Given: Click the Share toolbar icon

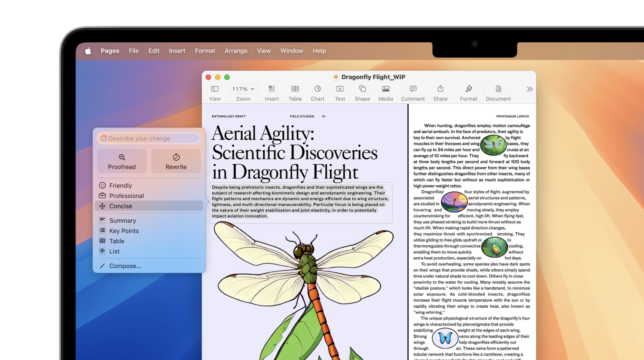Looking at the screenshot, I should click(x=441, y=89).
